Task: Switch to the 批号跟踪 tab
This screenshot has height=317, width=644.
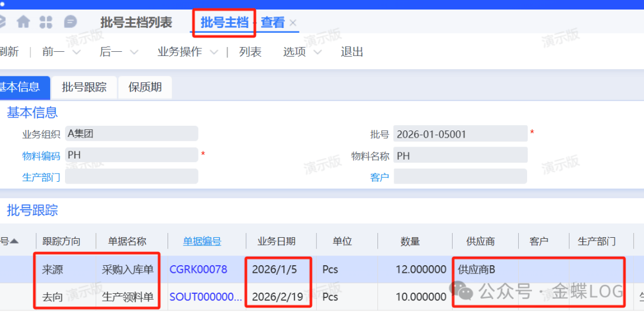Action: [84, 87]
